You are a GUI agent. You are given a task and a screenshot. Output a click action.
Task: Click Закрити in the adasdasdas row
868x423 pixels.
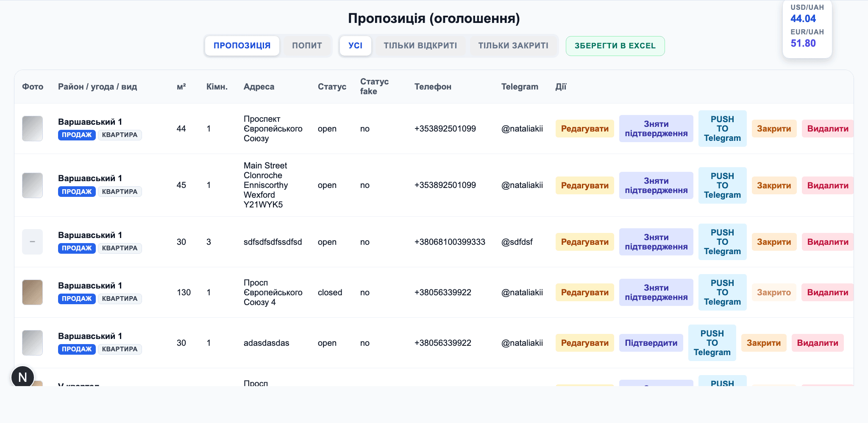click(x=764, y=343)
